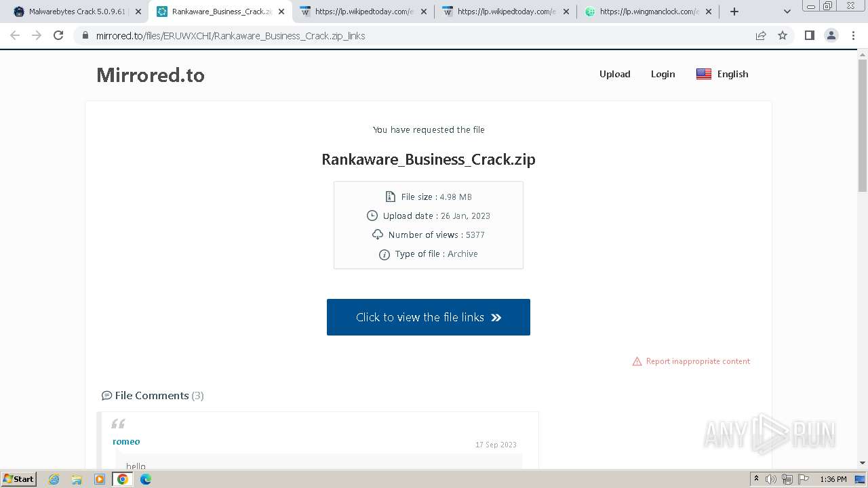Viewport: 868px width, 488px height.
Task: Click the upload date clock icon
Action: [x=372, y=216]
